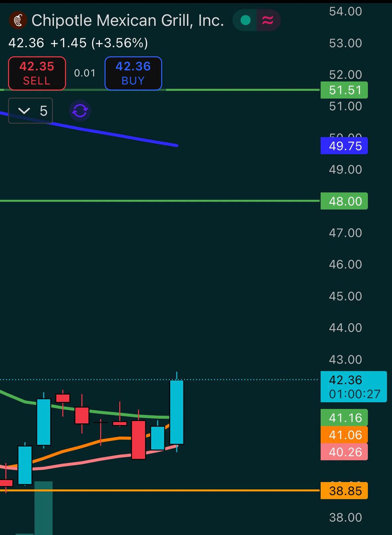Click the 49.00 price axis tick

[345, 169]
